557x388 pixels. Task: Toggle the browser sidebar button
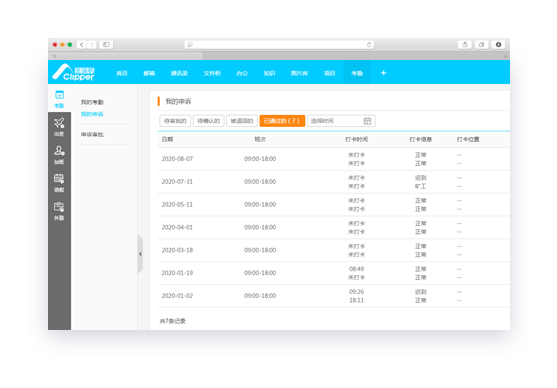[106, 44]
